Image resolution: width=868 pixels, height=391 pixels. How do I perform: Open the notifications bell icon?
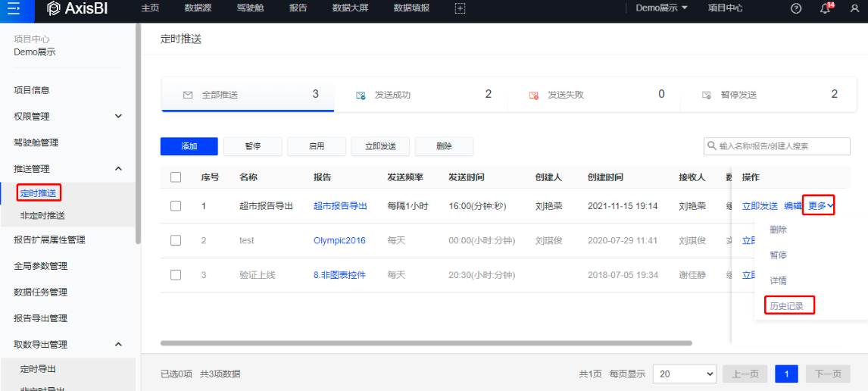pyautogui.click(x=826, y=8)
